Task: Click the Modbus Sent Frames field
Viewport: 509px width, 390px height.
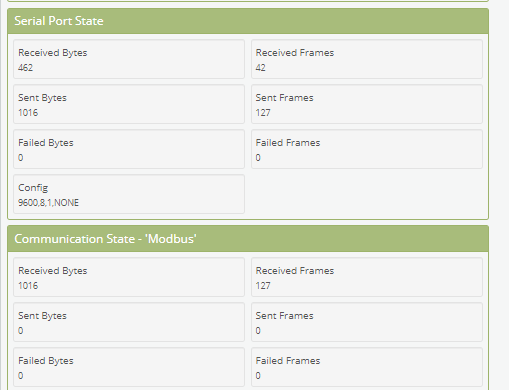Action: click(x=367, y=322)
